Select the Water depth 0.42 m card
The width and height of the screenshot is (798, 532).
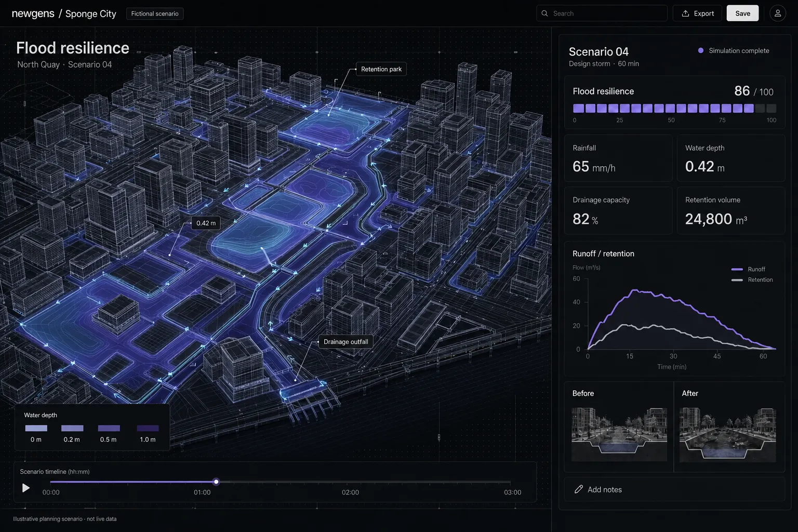pos(730,158)
